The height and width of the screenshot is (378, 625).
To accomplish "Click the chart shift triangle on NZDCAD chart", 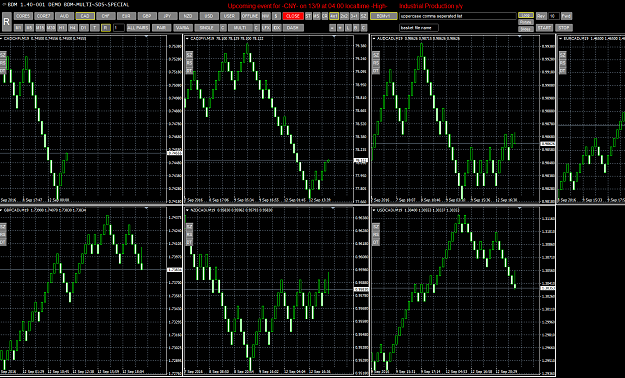I will [334, 208].
